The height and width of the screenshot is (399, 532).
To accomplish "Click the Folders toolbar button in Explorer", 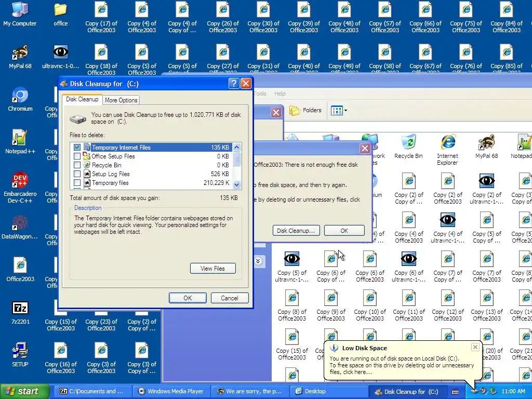I will click(x=305, y=110).
